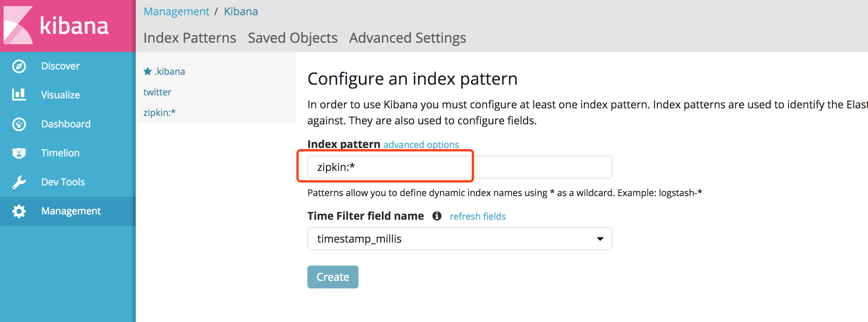The height and width of the screenshot is (322, 868).
Task: Click the Management breadcrumb link
Action: click(177, 11)
